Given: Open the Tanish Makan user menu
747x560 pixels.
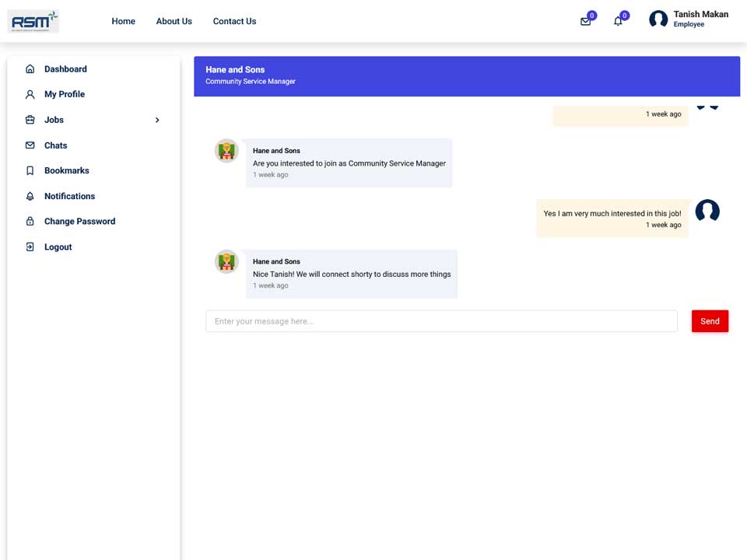Looking at the screenshot, I should tap(689, 19).
